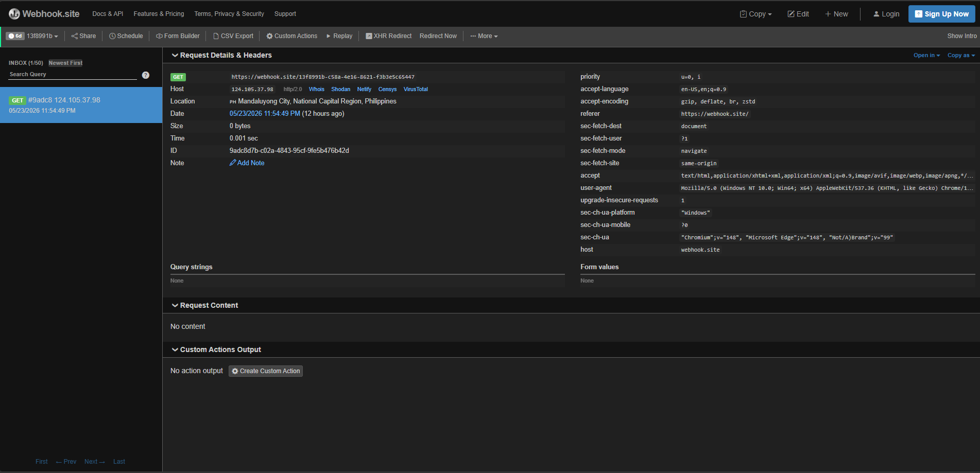Toggle Newest First sort order
This screenshot has width=980, height=473.
point(65,63)
